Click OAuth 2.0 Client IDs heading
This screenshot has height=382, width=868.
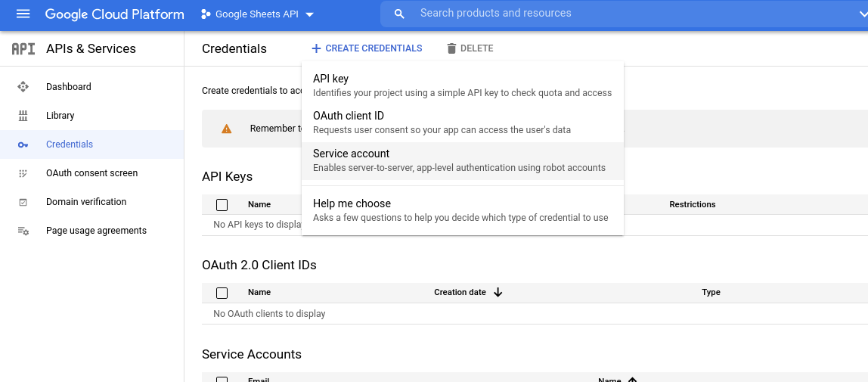259,266
